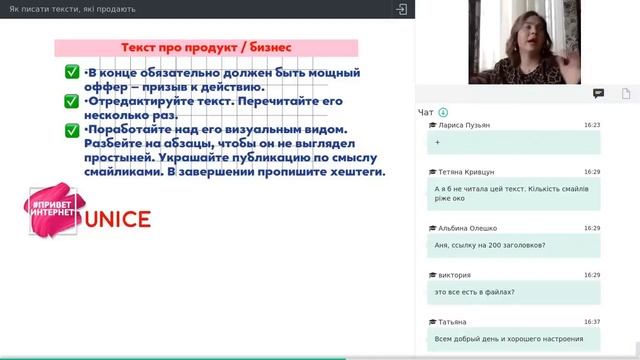Click green checkmark beside 'В конце обязательно'
This screenshot has height=360, width=640.
(x=72, y=72)
